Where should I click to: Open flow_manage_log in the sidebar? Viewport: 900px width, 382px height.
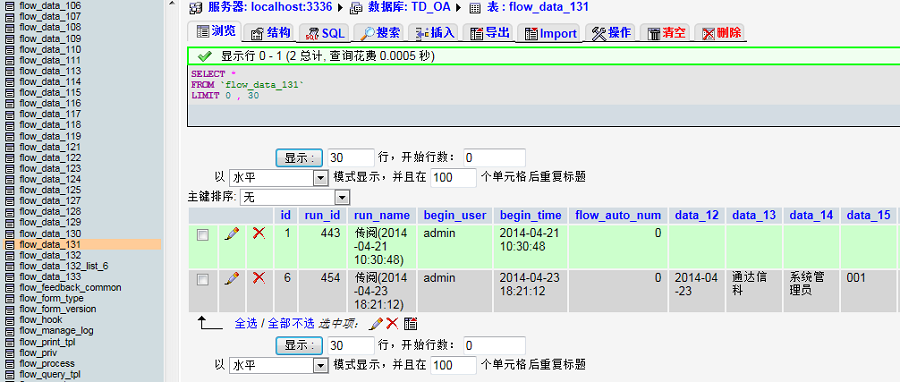click(56, 331)
